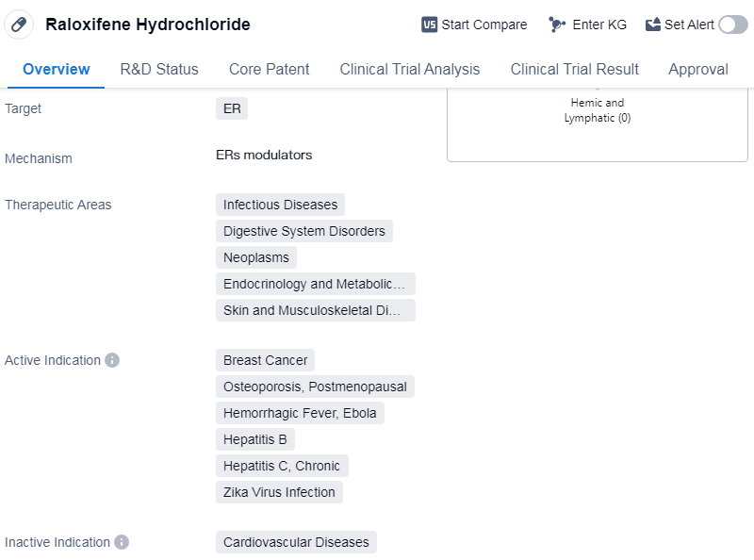
Task: Click the pill drug icon beside title
Action: [19, 25]
